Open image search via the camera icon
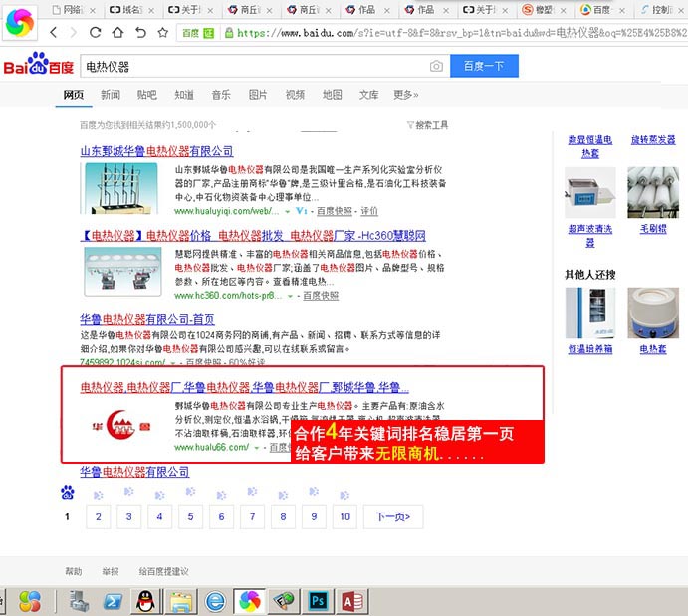 tap(436, 67)
